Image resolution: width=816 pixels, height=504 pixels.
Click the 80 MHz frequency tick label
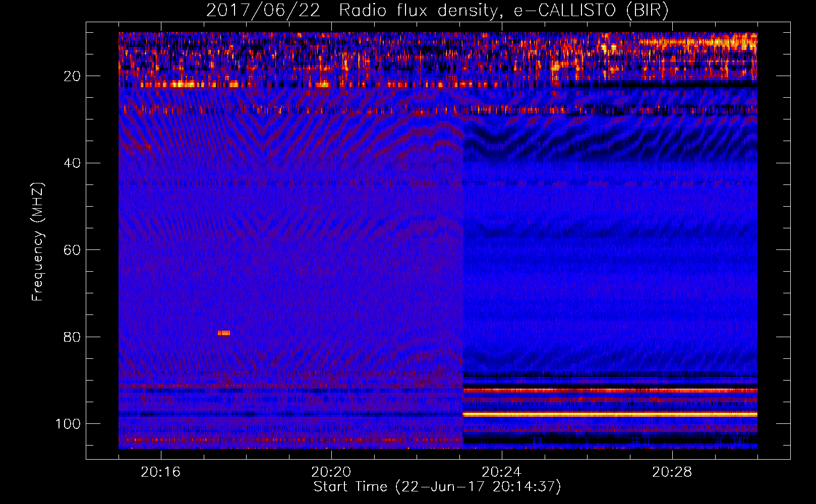72,337
